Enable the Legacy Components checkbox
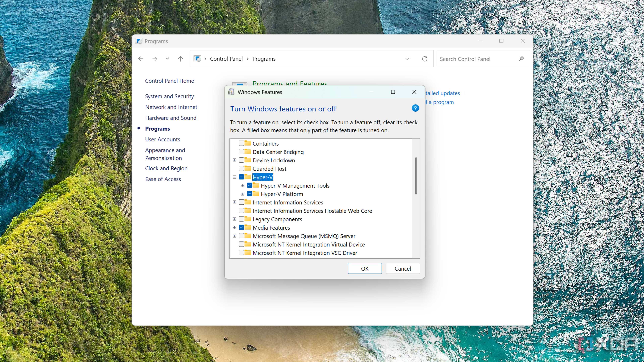 (x=241, y=219)
